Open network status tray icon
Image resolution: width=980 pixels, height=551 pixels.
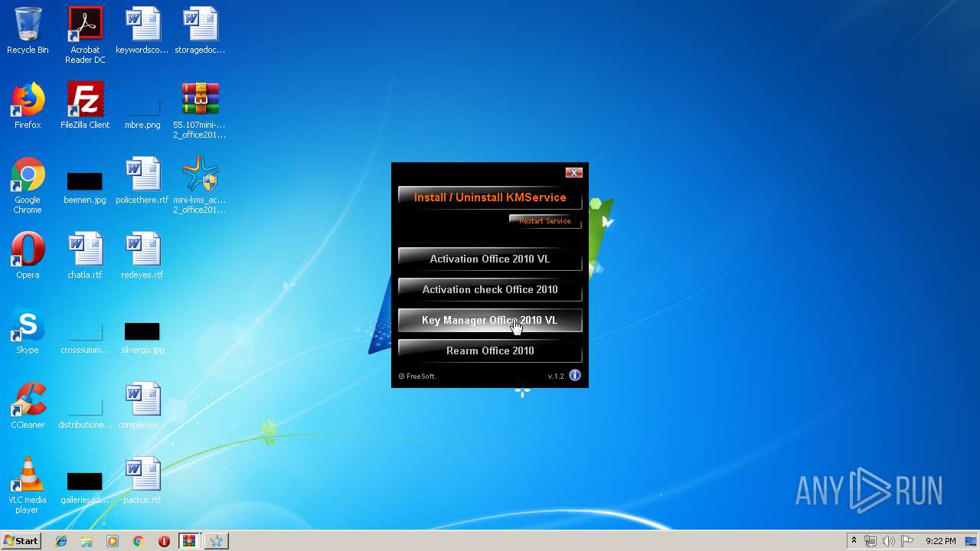click(871, 541)
